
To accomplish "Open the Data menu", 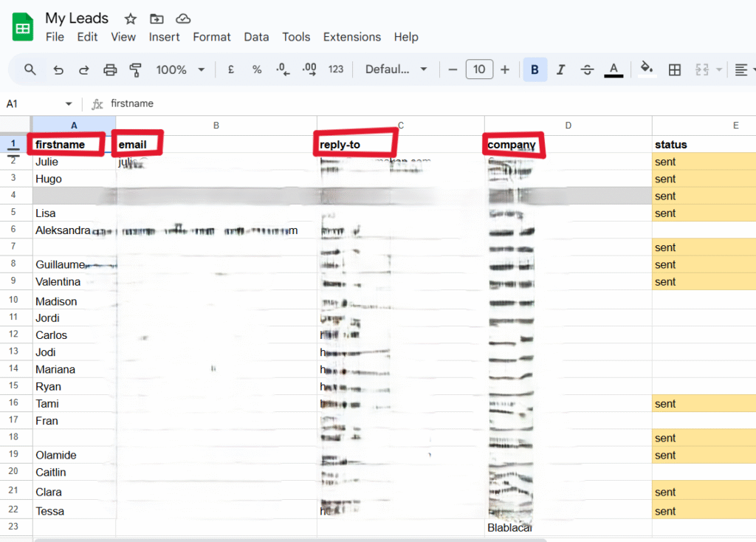I will [256, 37].
